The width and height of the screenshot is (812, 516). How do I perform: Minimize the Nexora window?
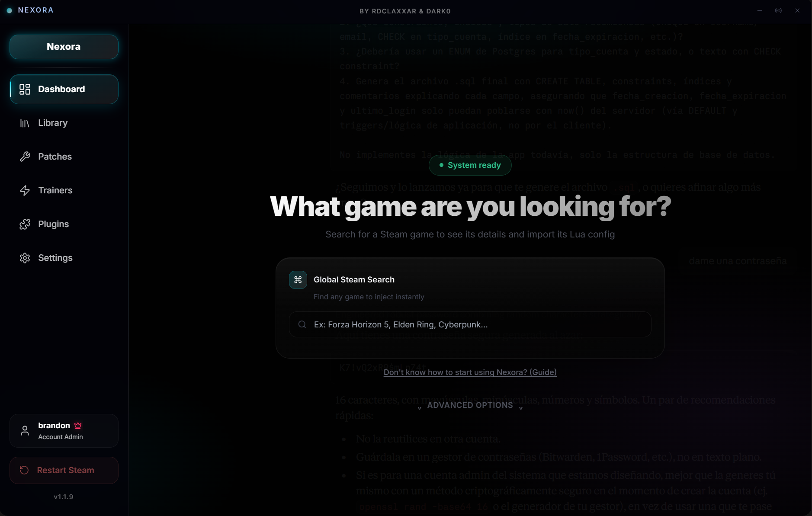[x=760, y=10]
